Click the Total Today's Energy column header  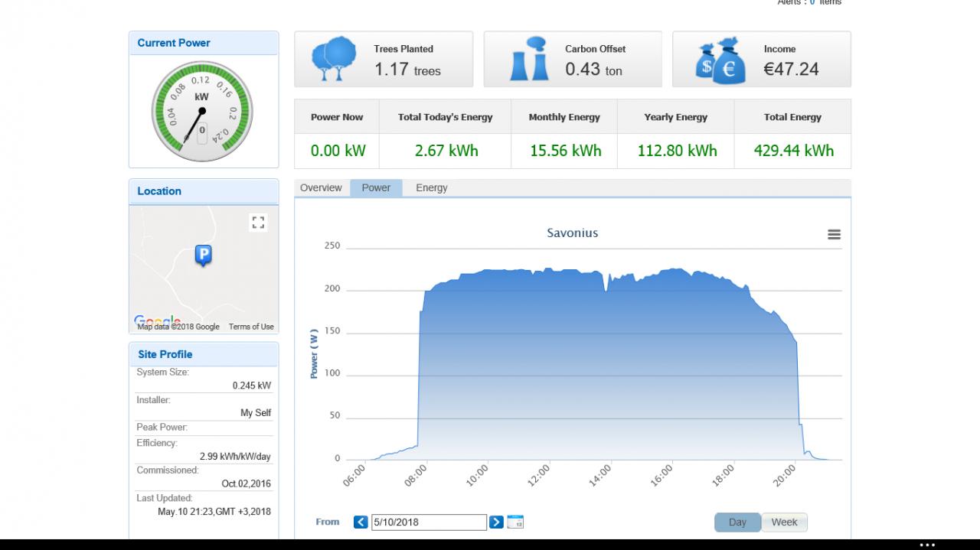(446, 117)
